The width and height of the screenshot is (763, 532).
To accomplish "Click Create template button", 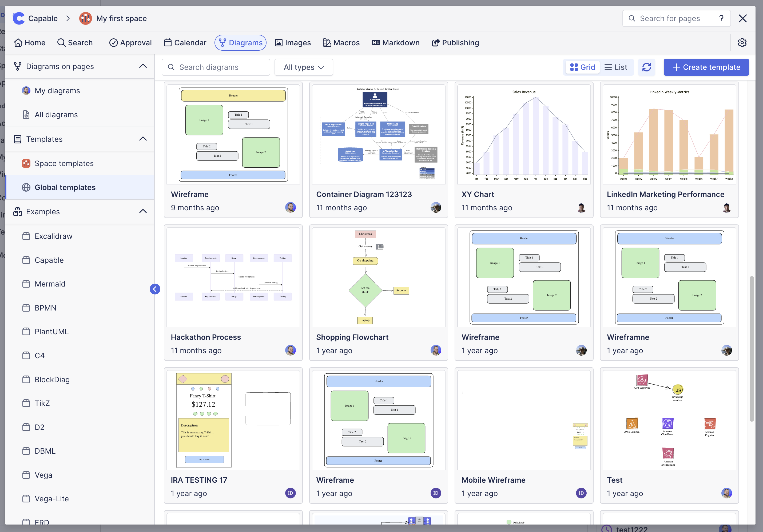I will [706, 67].
